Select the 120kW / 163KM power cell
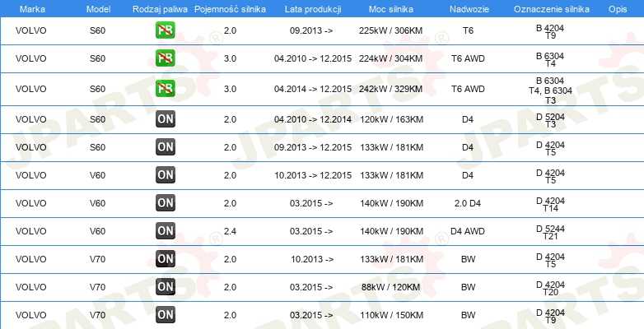 (x=391, y=119)
